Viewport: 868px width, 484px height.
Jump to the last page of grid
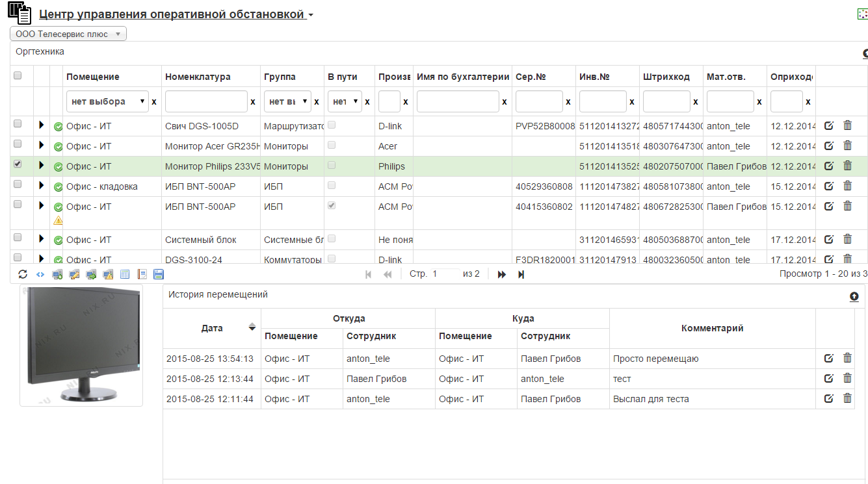point(521,274)
